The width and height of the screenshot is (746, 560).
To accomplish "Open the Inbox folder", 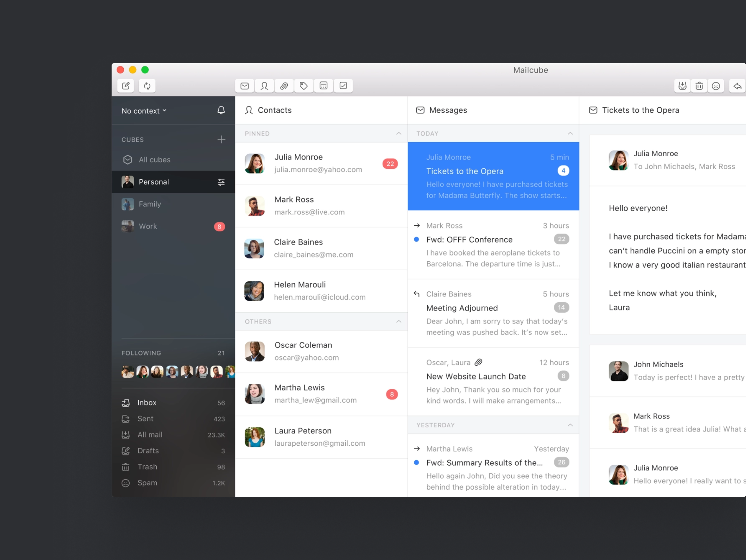I will 173,403.
